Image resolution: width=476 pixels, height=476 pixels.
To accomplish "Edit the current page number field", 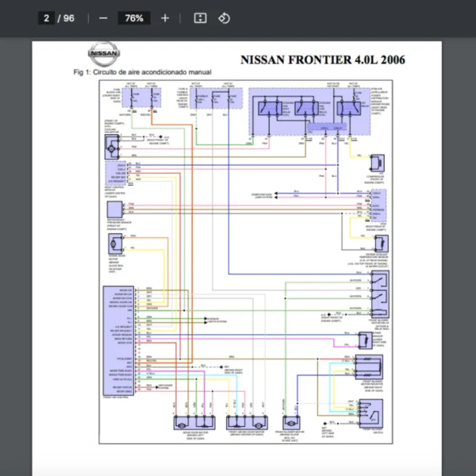I will (47, 17).
